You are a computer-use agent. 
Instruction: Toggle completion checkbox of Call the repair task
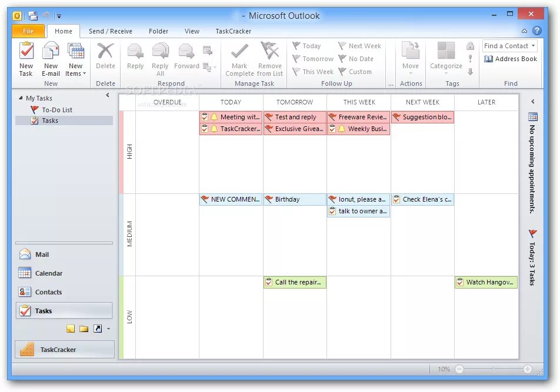[x=269, y=282]
